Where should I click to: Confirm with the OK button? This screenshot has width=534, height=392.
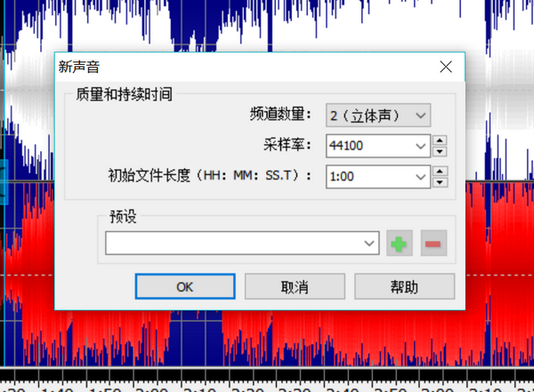pyautogui.click(x=185, y=287)
